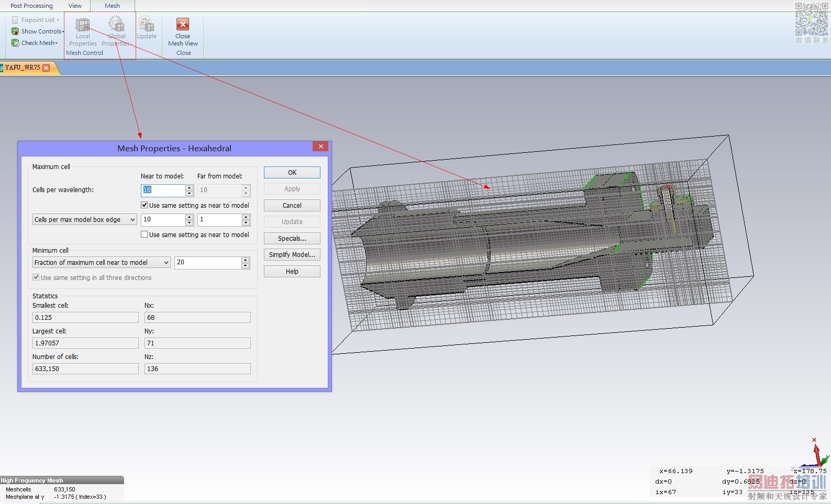Click the near to model cells per wavelength field

tap(163, 190)
